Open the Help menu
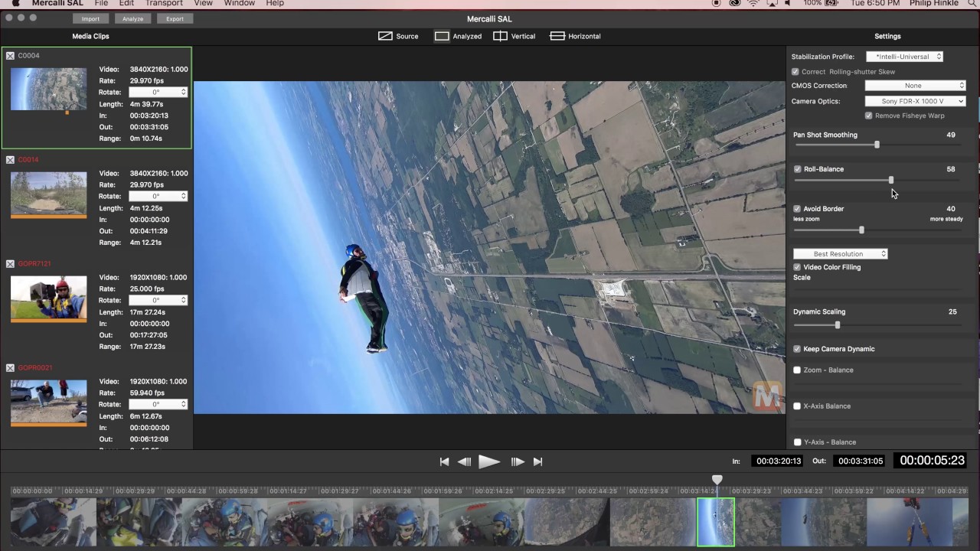The width and height of the screenshot is (980, 551). tap(275, 3)
